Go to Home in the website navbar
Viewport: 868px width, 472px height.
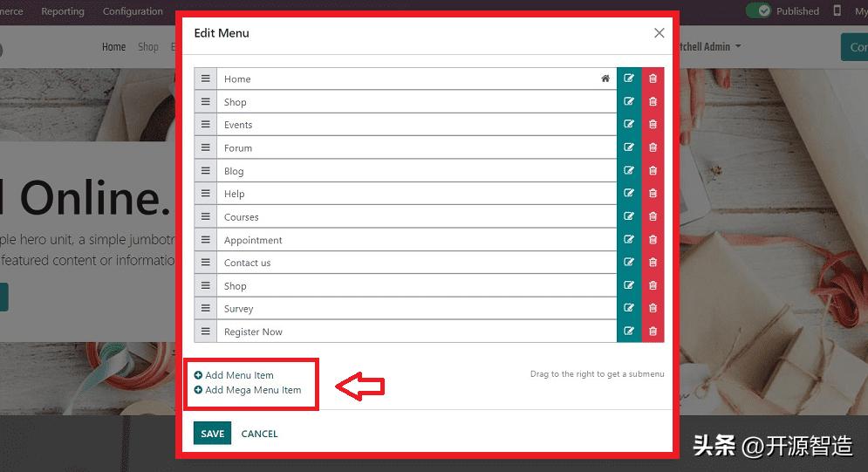point(113,47)
